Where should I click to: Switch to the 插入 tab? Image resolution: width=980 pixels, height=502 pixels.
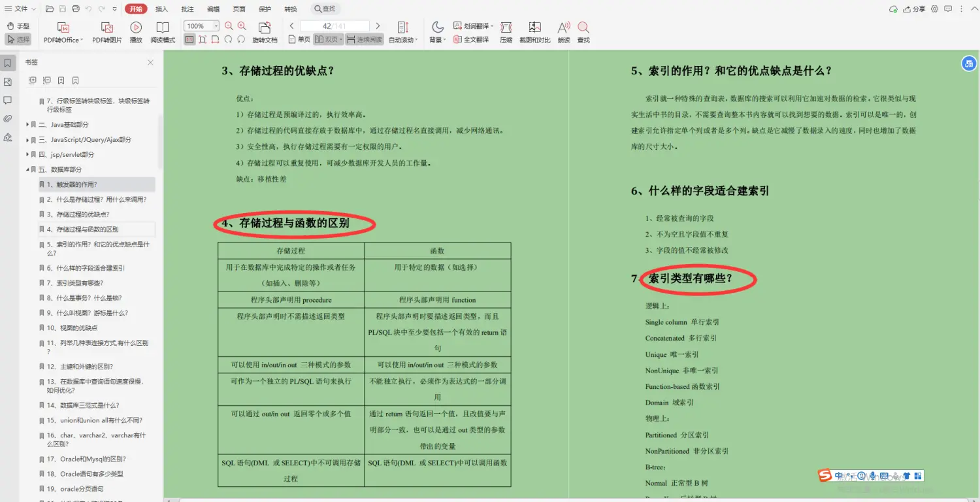pyautogui.click(x=162, y=8)
